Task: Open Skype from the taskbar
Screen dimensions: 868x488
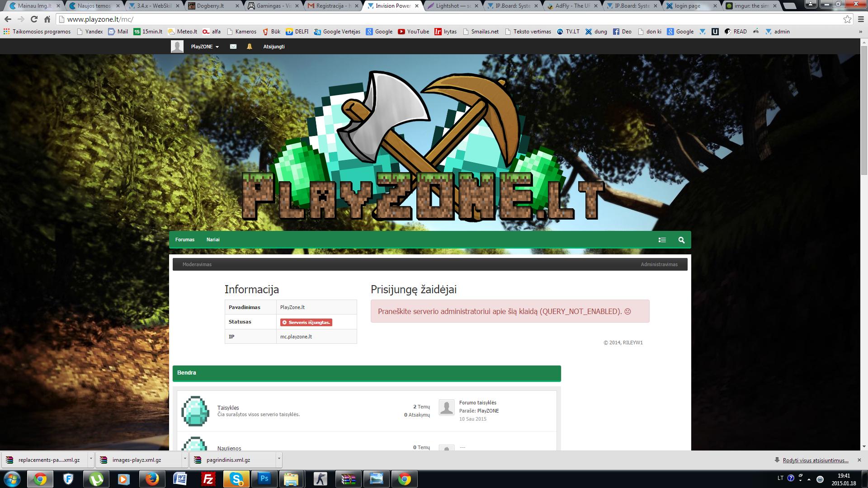Action: [x=236, y=479]
